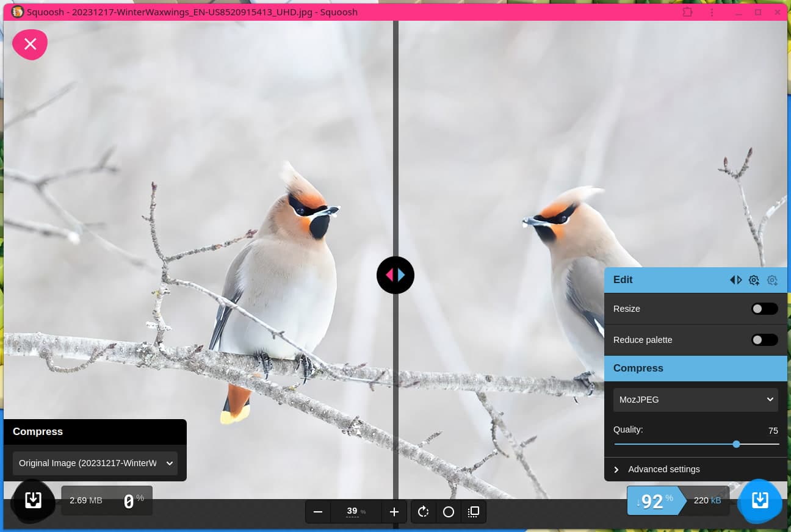Expand Advanced settings
The height and width of the screenshot is (532, 791).
pyautogui.click(x=663, y=469)
